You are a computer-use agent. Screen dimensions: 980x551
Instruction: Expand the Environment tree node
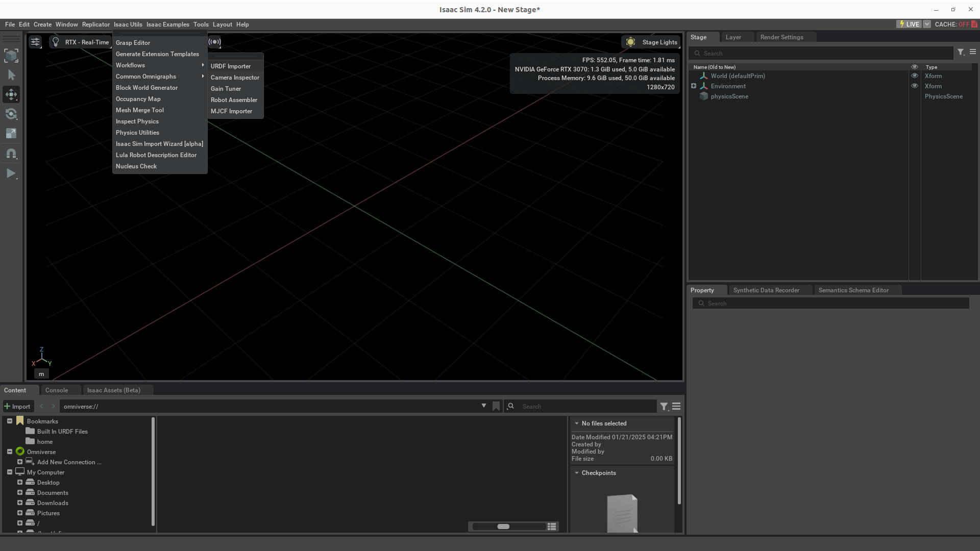point(694,86)
